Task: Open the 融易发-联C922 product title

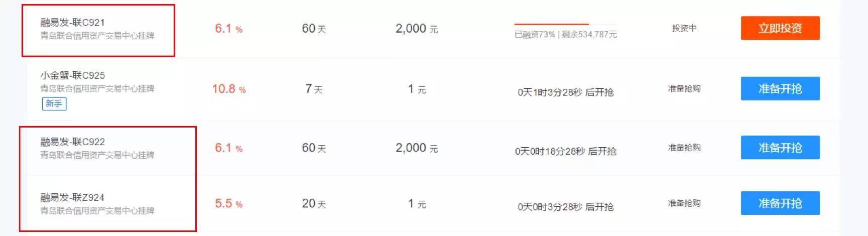Action: pos(72,142)
